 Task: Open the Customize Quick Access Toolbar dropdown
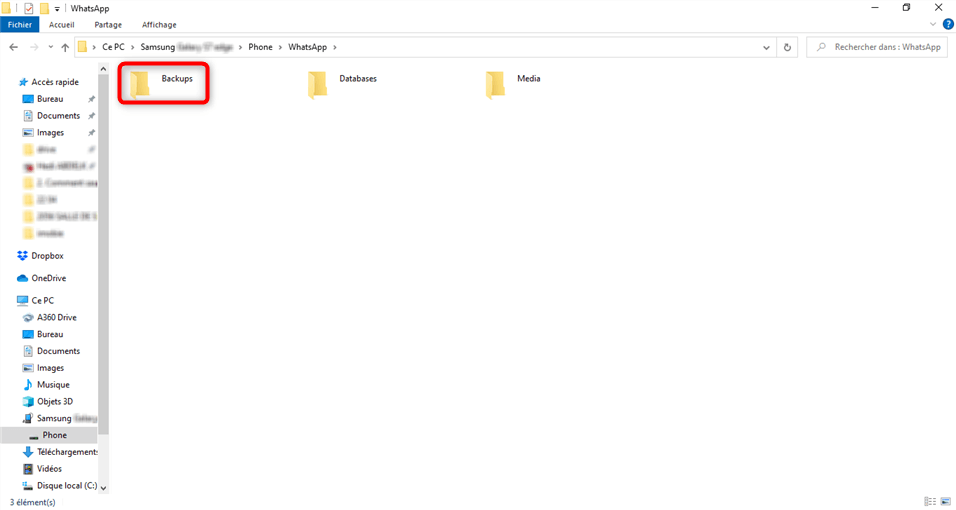(x=57, y=9)
